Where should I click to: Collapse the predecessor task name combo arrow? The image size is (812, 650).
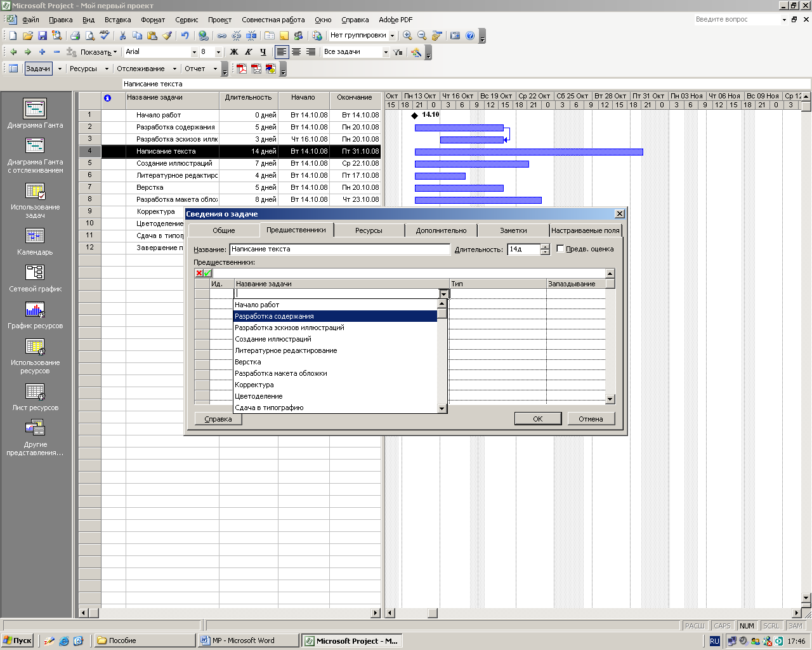pos(443,294)
